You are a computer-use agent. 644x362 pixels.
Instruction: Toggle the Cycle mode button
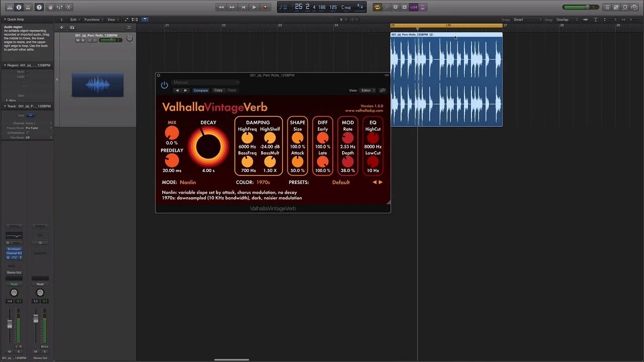pyautogui.click(x=377, y=7)
